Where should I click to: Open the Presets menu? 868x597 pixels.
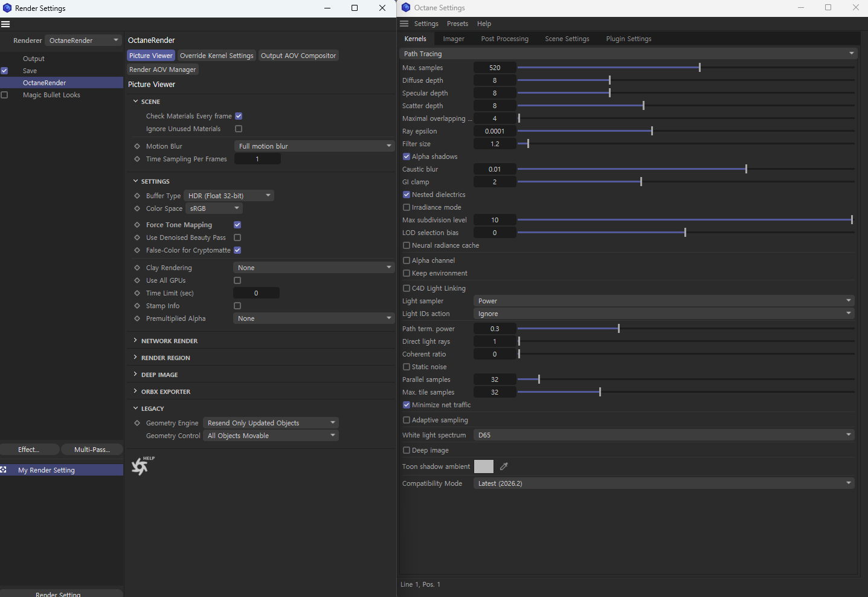[457, 24]
